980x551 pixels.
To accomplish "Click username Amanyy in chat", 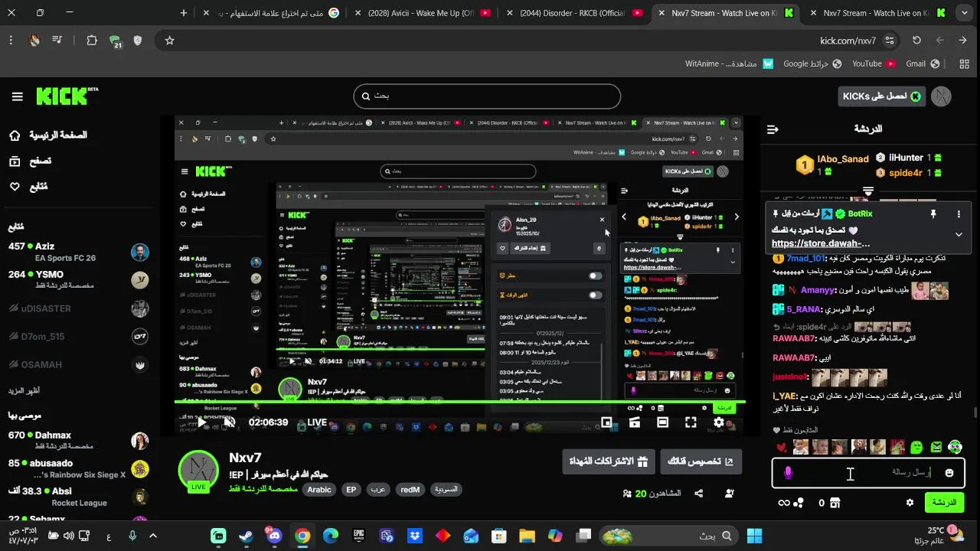I will pyautogui.click(x=818, y=291).
